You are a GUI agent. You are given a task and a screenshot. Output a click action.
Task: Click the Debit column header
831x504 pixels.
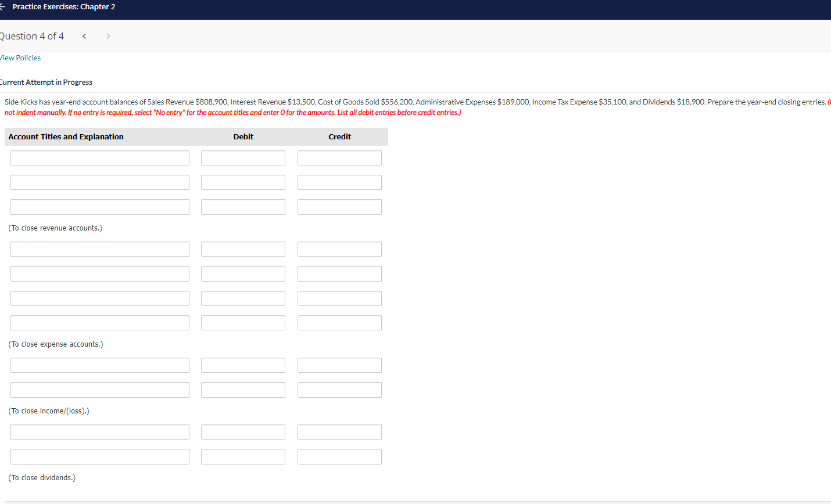point(243,136)
